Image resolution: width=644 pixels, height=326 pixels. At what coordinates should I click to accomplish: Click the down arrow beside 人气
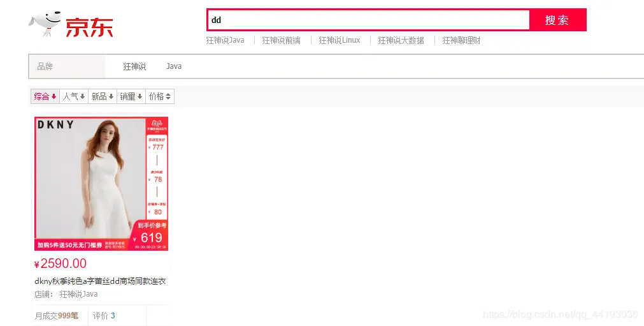coord(83,96)
